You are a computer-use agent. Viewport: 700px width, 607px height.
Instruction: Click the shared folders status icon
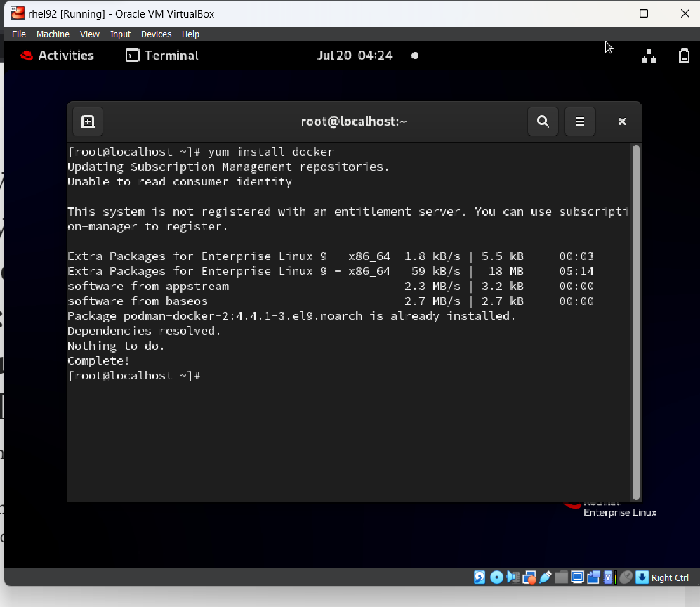[x=562, y=577]
